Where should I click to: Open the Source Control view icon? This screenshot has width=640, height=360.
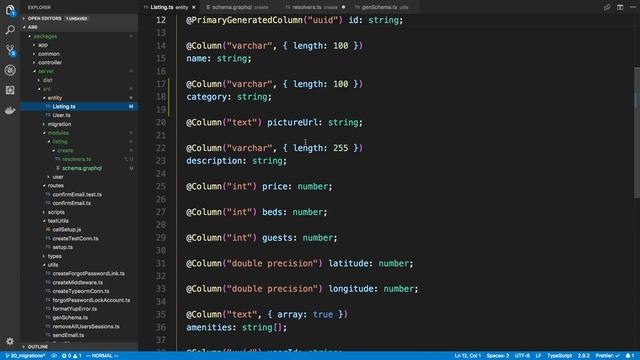tap(10, 50)
